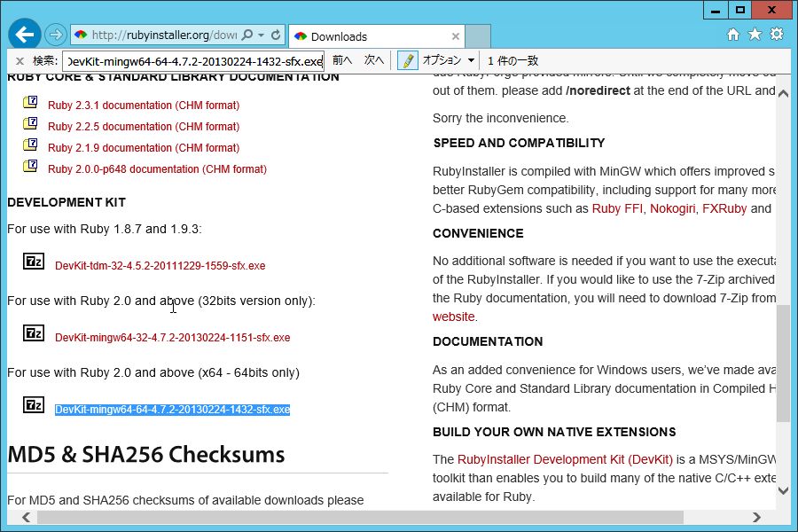The height and width of the screenshot is (532, 798).
Task: Open Tools gear icon
Action: coord(777,34)
